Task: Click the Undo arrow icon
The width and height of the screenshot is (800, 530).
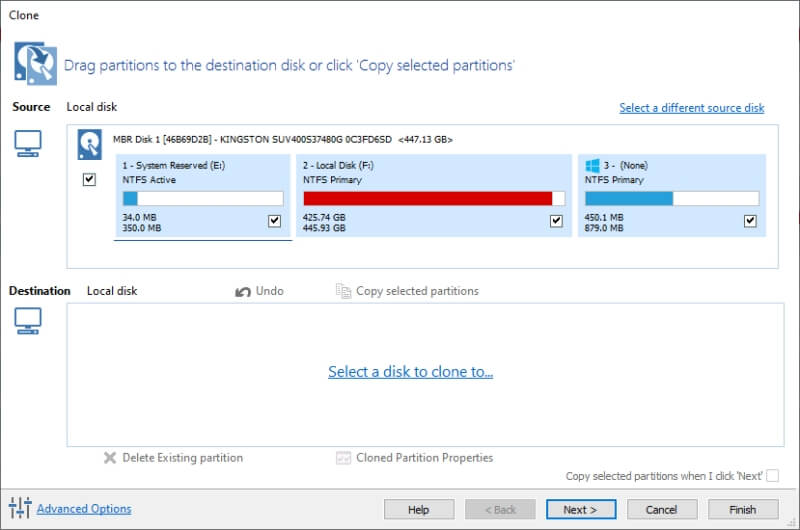Action: pyautogui.click(x=243, y=291)
